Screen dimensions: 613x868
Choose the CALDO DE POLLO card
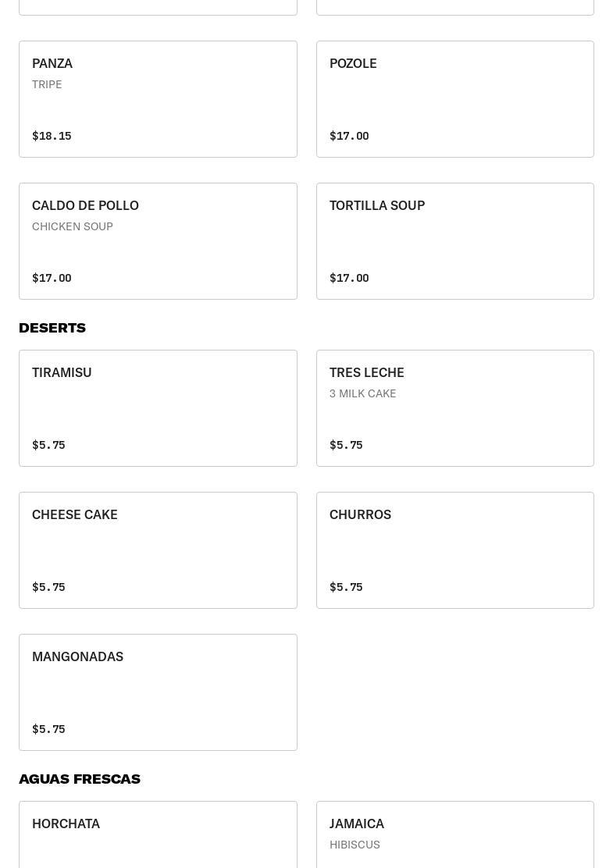[158, 241]
